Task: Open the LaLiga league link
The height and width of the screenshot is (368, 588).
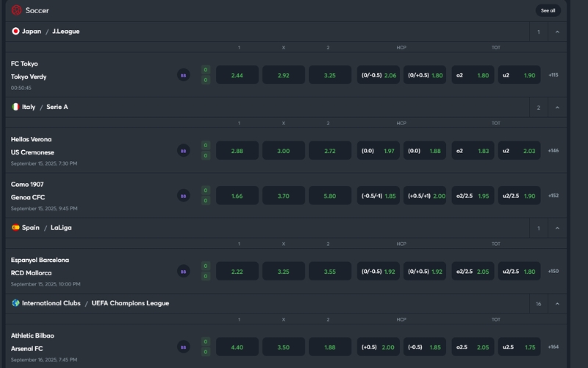Action: [61, 227]
